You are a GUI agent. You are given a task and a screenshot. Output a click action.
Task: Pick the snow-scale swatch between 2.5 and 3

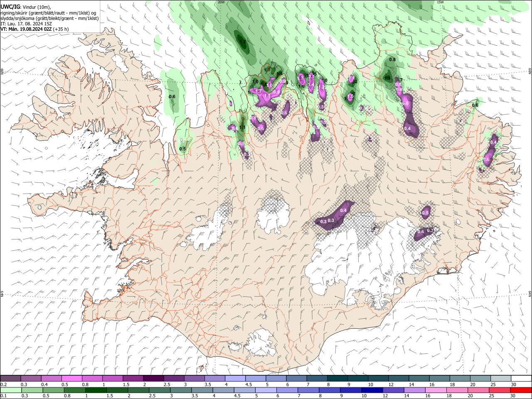click(x=174, y=379)
